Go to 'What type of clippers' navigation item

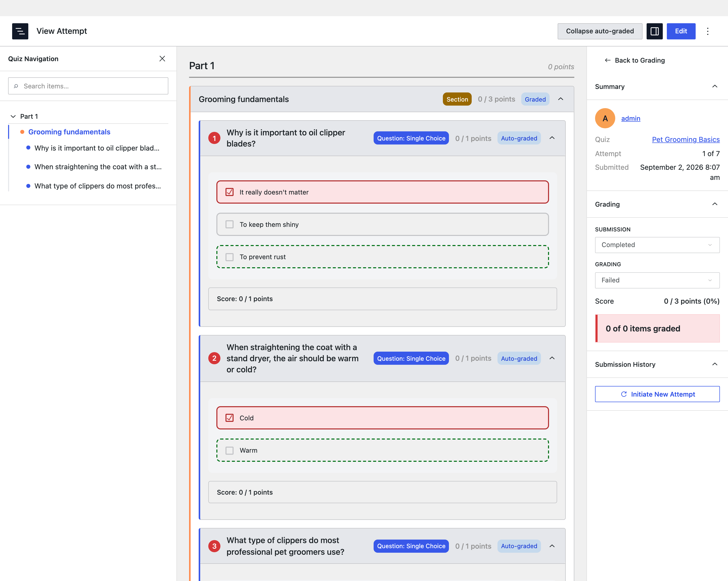pyautogui.click(x=98, y=186)
